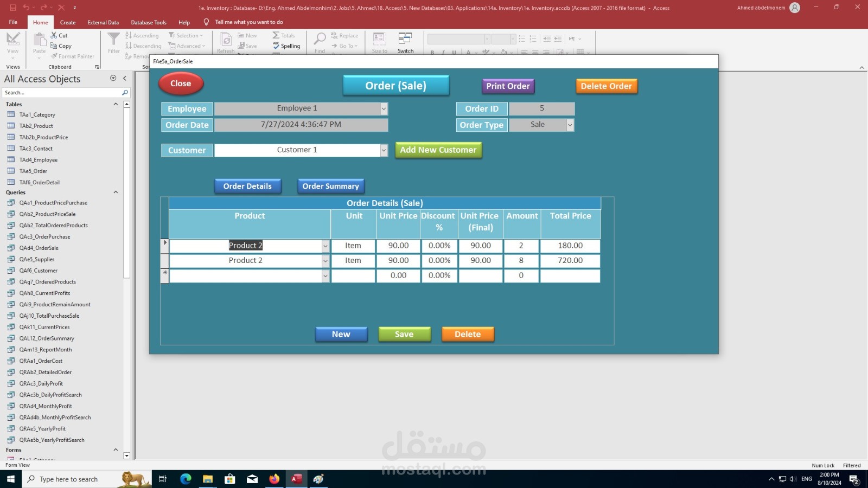Switch to the Create ribbon tab

pyautogui.click(x=68, y=22)
